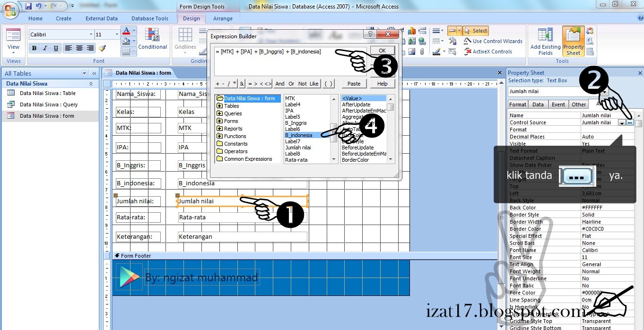This screenshot has width=644, height=330.
Task: Insert the & concatenation operator
Action: pos(242,84)
